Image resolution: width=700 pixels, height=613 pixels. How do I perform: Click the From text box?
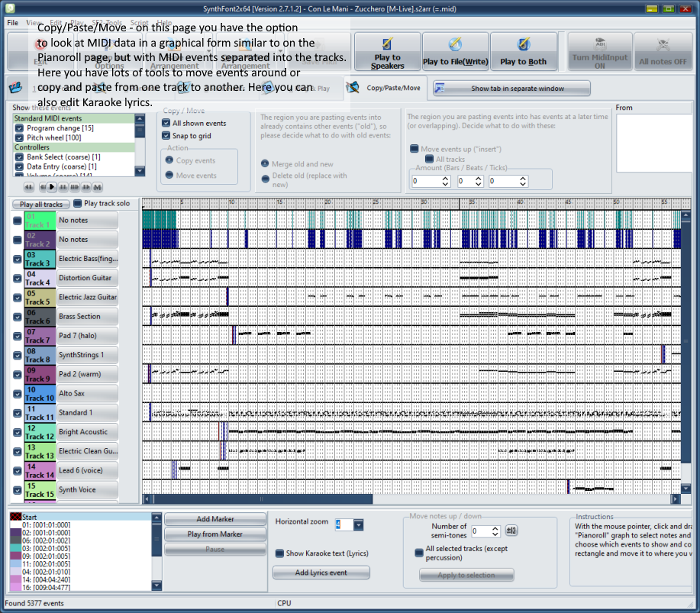coord(653,143)
